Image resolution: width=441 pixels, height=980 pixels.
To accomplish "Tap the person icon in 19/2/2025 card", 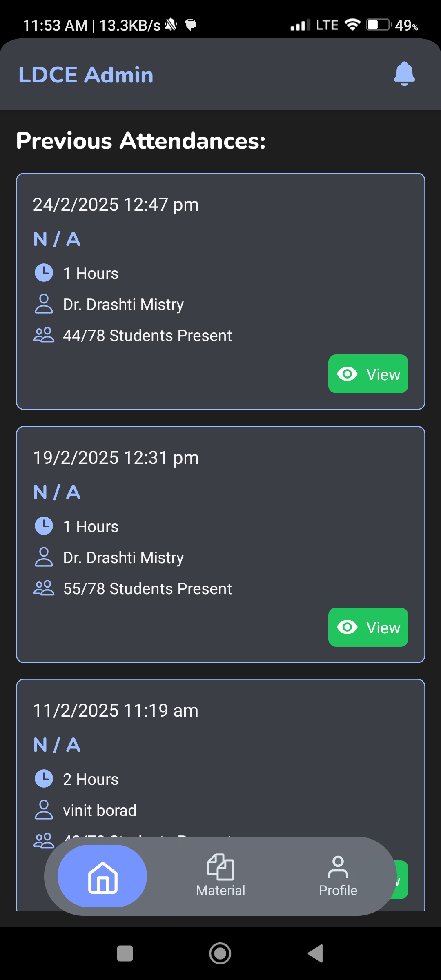I will click(44, 557).
